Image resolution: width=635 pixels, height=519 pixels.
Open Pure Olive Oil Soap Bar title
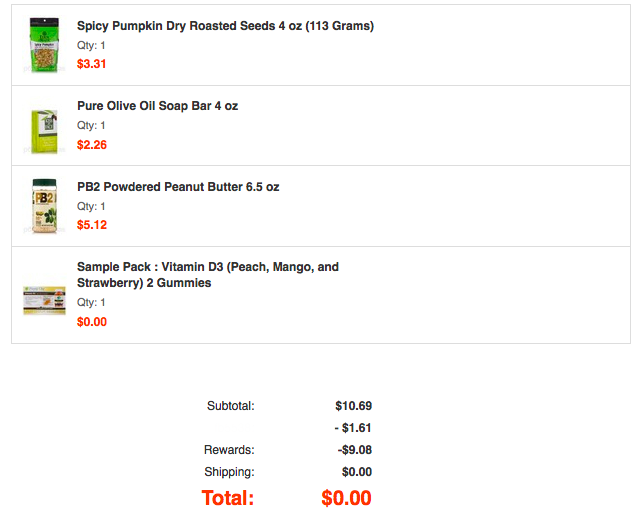(x=157, y=106)
